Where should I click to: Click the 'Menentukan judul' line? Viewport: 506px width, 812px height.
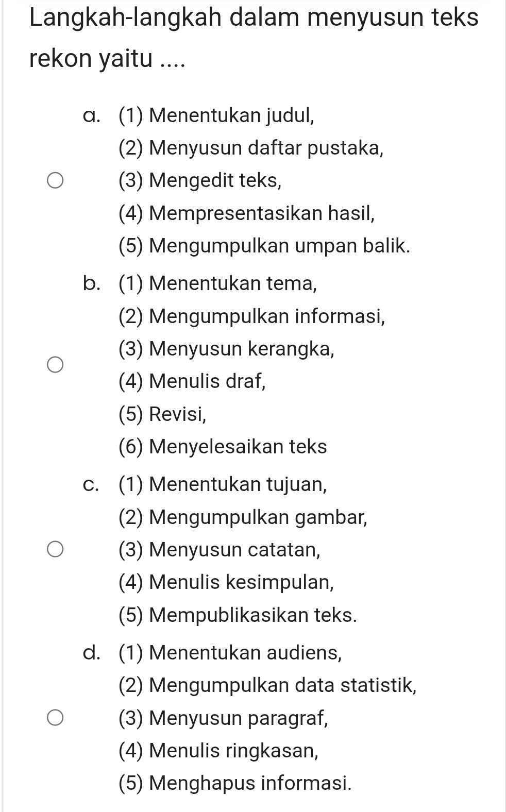216,115
